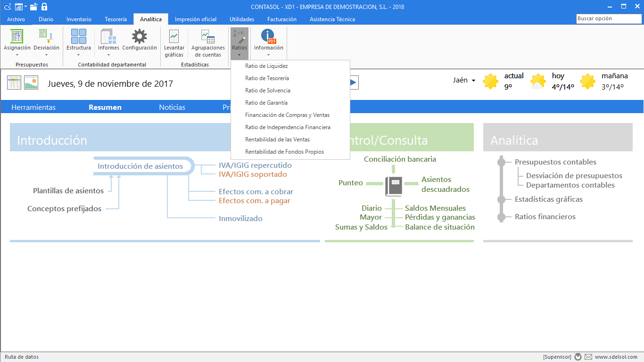This screenshot has width=644, height=362.
Task: Switch to the columns desktop view icon
Action: pyautogui.click(x=14, y=82)
